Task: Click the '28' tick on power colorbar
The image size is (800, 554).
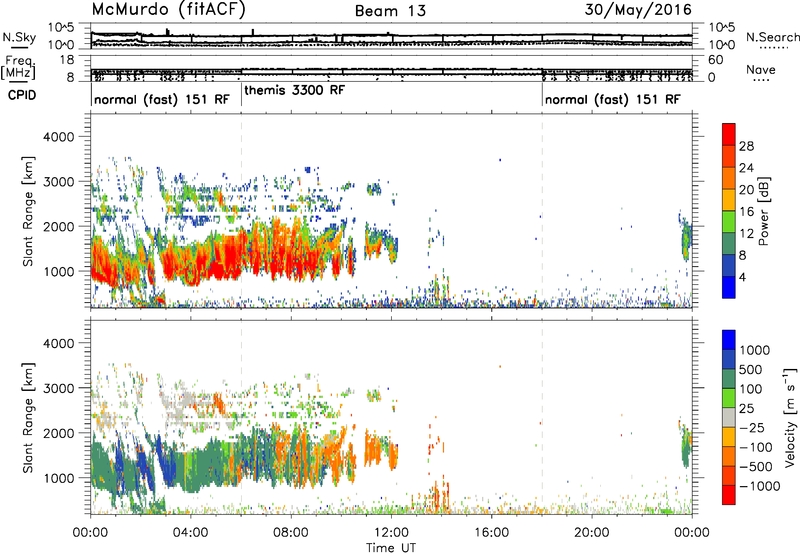Action: pos(746,146)
